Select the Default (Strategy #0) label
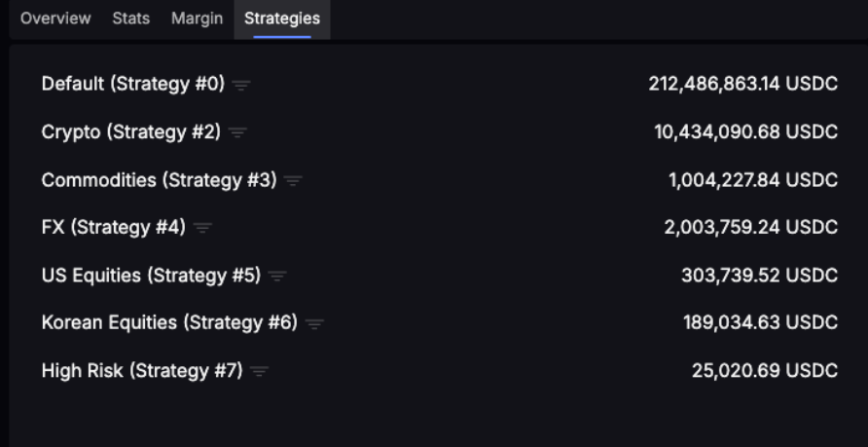868x447 pixels. [x=133, y=84]
